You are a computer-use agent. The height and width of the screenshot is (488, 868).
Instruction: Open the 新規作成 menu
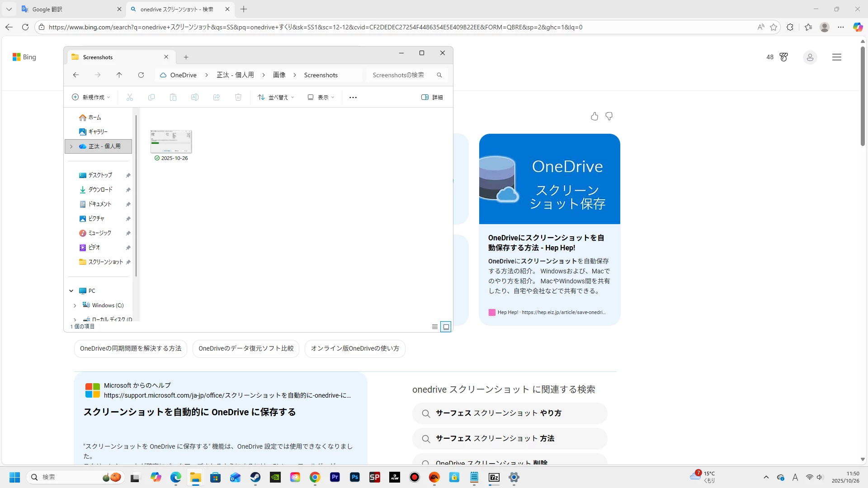[x=91, y=97]
